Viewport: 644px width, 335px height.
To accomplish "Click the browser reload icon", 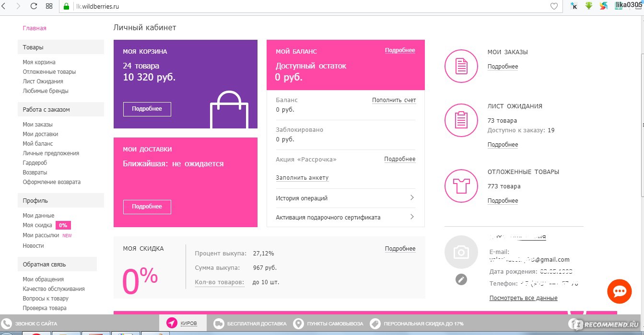I will click(x=34, y=6).
